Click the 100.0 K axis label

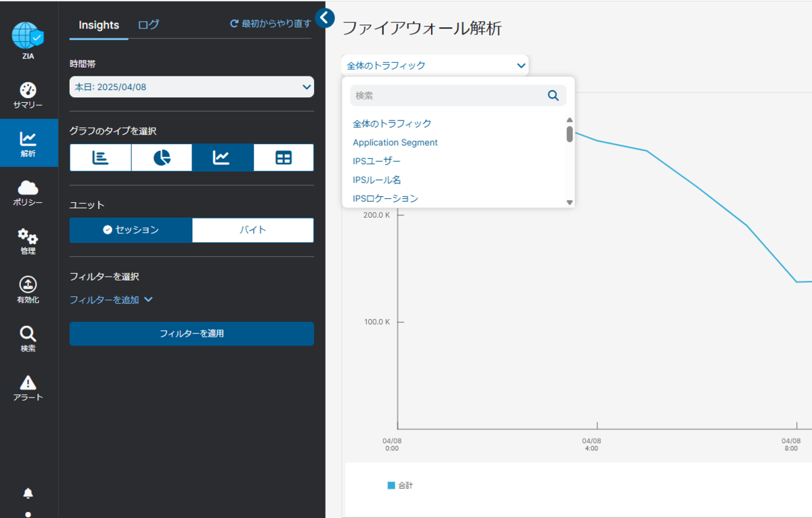tap(377, 322)
